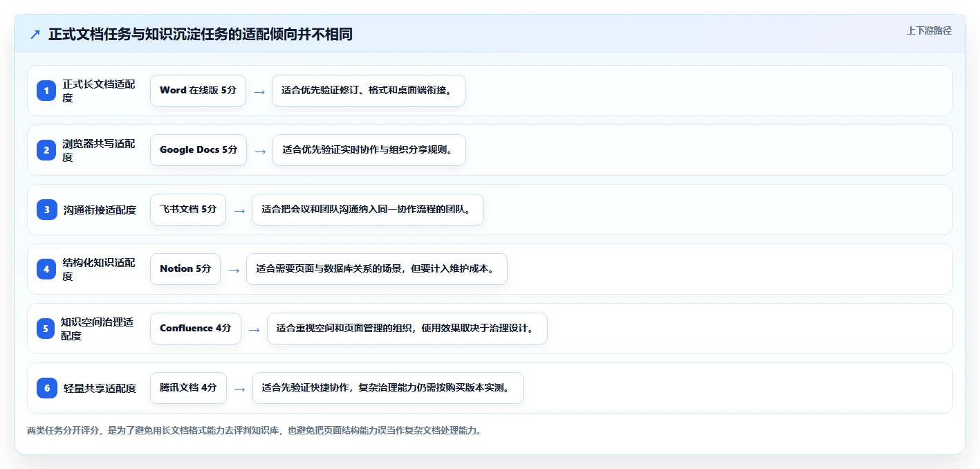Click the description 适合优先验证实时协作与组织分享规则
The width and height of the screenshot is (980, 469).
pos(369,150)
